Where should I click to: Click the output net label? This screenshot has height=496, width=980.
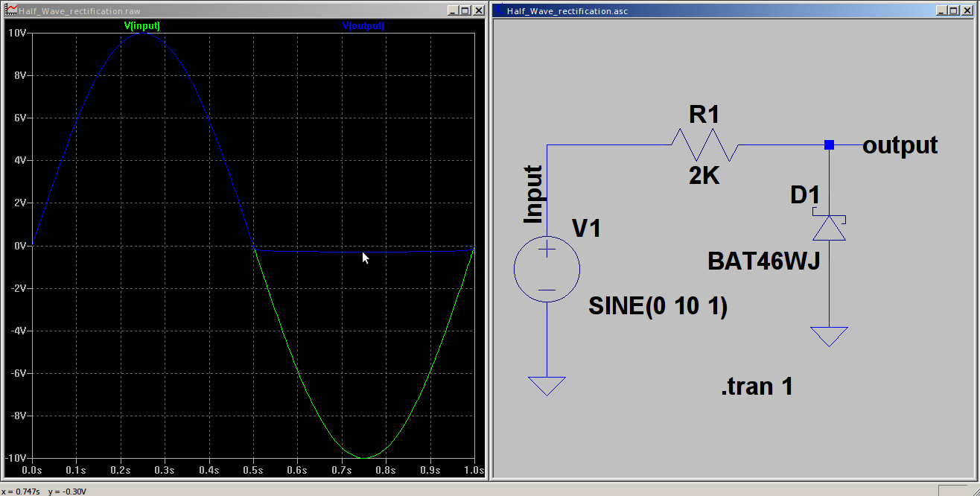click(899, 145)
